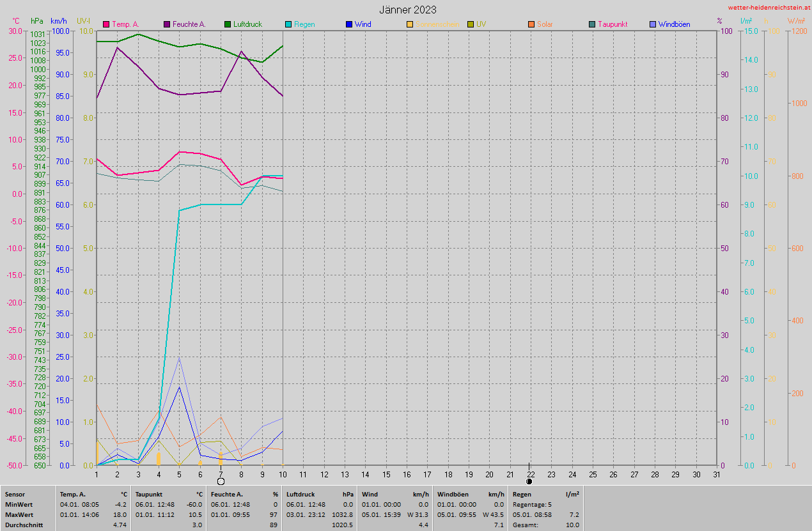This screenshot has width=812, height=531.
Task: Select the MaxWert row label
Action: pyautogui.click(x=19, y=514)
